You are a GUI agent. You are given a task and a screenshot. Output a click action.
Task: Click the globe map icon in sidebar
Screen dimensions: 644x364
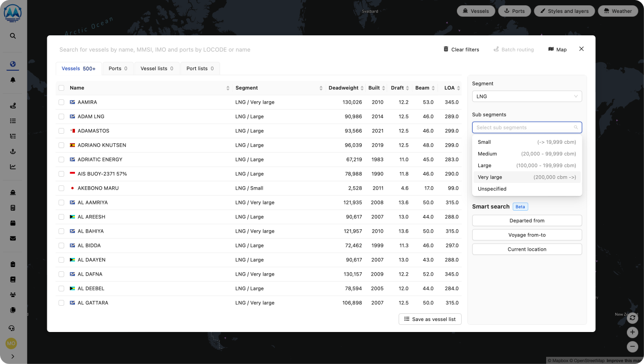(x=13, y=64)
